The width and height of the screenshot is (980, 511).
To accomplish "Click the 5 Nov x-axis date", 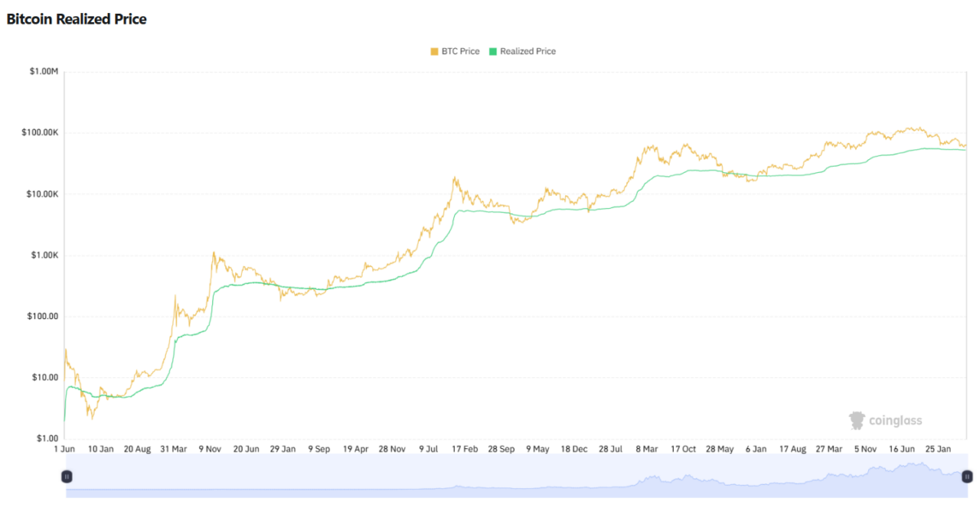I will (866, 449).
